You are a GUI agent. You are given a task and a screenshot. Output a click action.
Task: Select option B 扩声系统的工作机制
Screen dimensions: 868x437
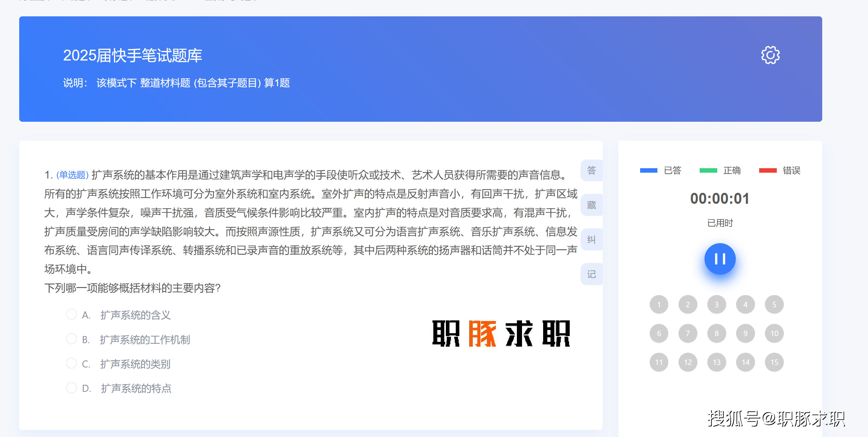(x=71, y=339)
